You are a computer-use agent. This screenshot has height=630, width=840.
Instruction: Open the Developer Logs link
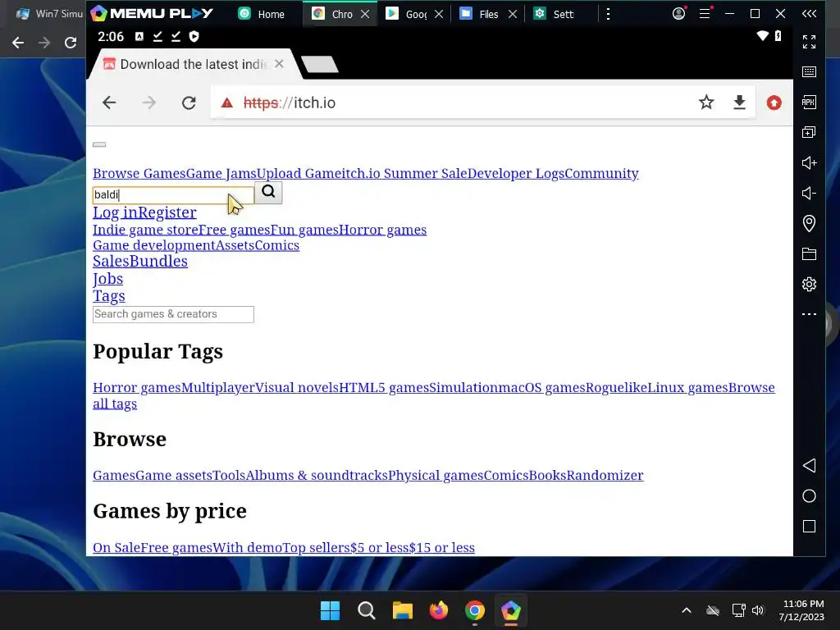[516, 174]
